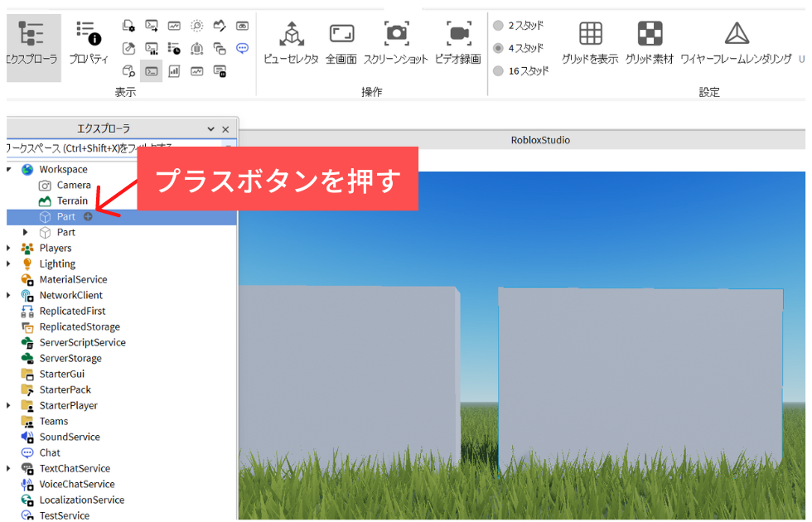
Task: Expand the StarterPlayer tree node
Action: pyautogui.click(x=9, y=405)
